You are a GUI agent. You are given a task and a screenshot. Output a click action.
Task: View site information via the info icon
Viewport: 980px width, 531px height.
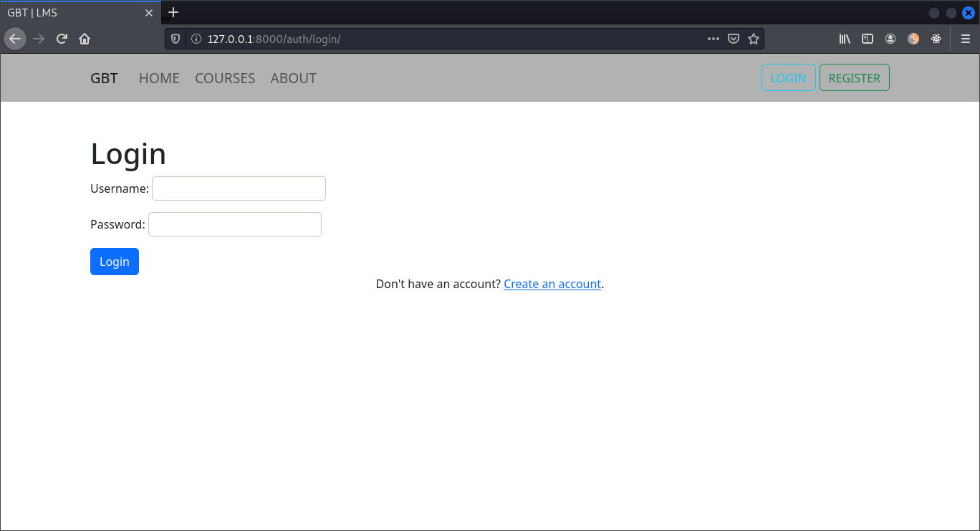click(196, 39)
